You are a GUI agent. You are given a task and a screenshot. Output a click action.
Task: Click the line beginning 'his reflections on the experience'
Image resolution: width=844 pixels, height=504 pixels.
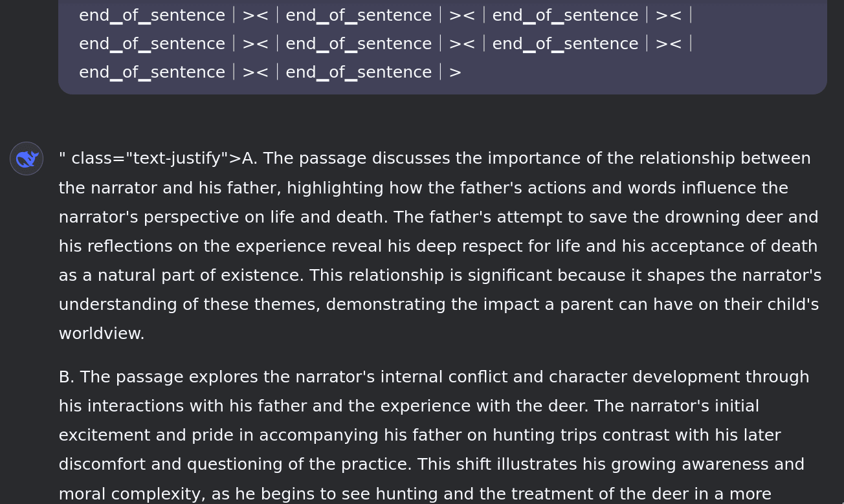[438, 247]
